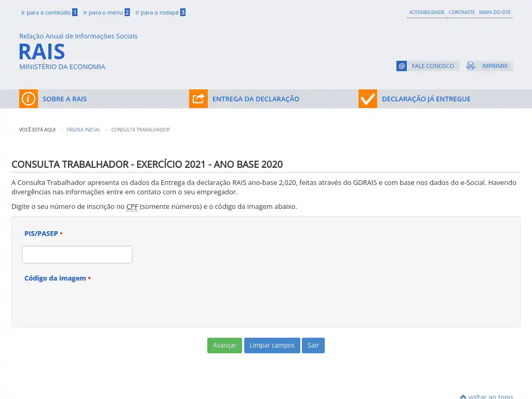Go to Página Inicial in the breadcrumb
Viewport: 532px width, 399px height.
coord(83,130)
